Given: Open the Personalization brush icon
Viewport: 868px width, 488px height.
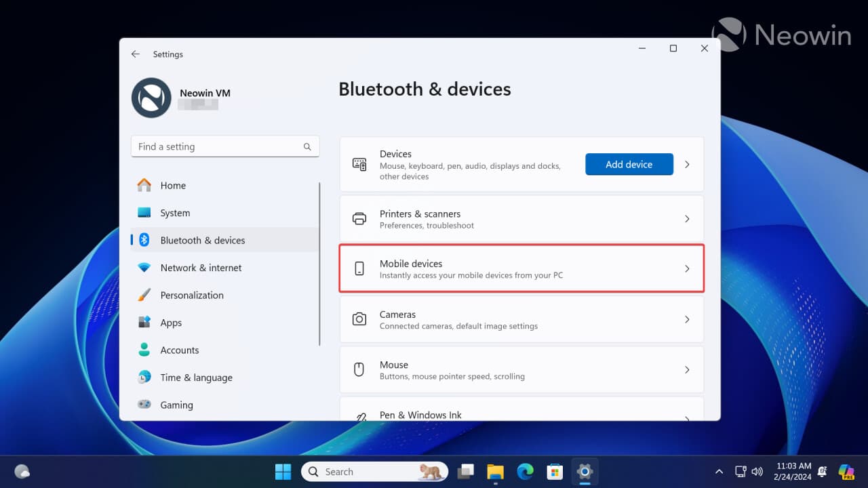Looking at the screenshot, I should click(144, 295).
